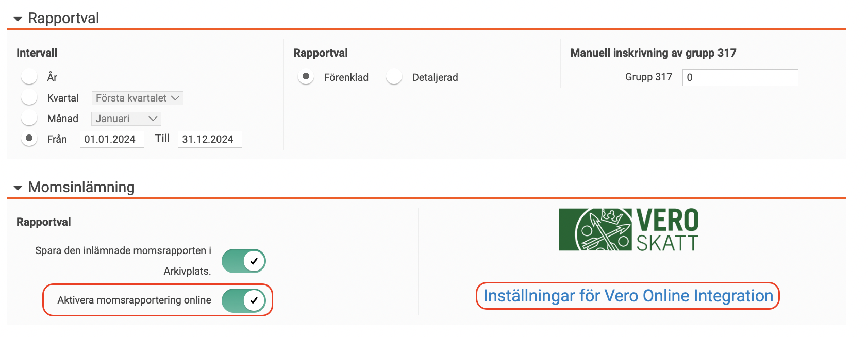Click the Till date field
Viewport: 868px width, 337px height.
[x=209, y=139]
